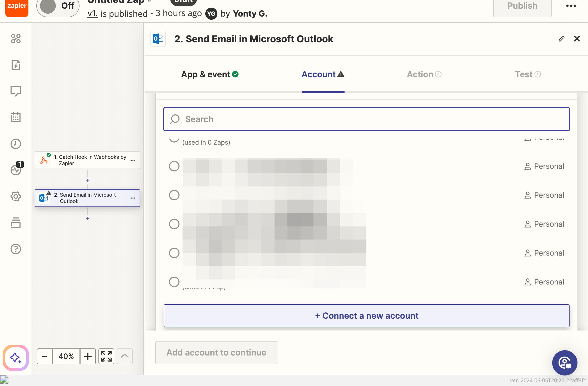Click the YG user avatar
Viewport: 588px width, 386px height.
point(211,14)
